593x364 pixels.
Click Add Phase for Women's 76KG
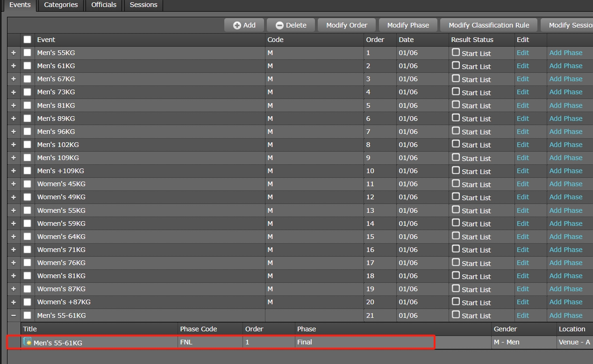click(565, 263)
